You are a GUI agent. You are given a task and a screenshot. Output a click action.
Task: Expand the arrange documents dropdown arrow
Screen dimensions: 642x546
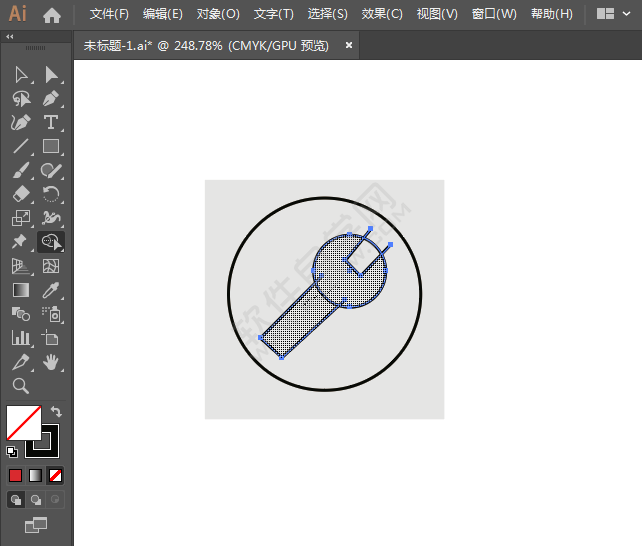(626, 14)
